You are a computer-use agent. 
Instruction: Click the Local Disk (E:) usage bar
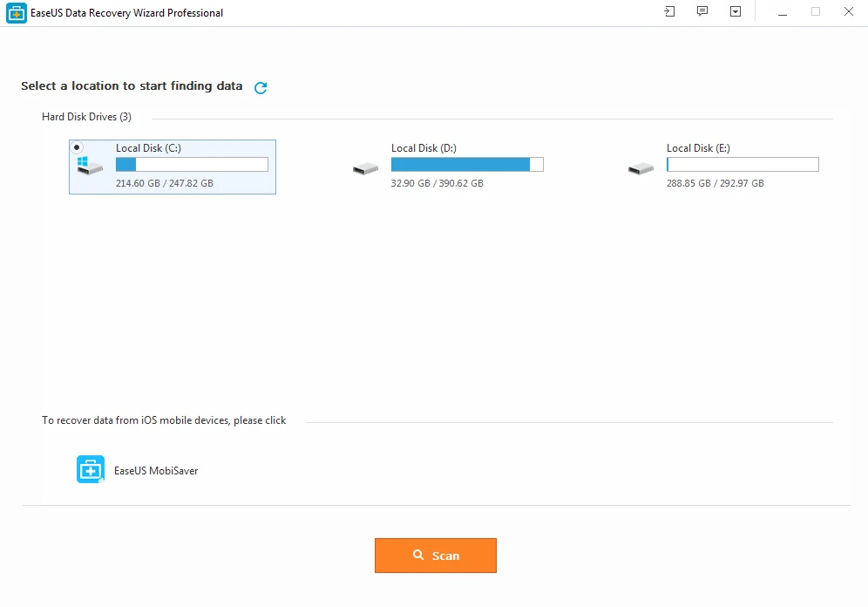pos(743,165)
